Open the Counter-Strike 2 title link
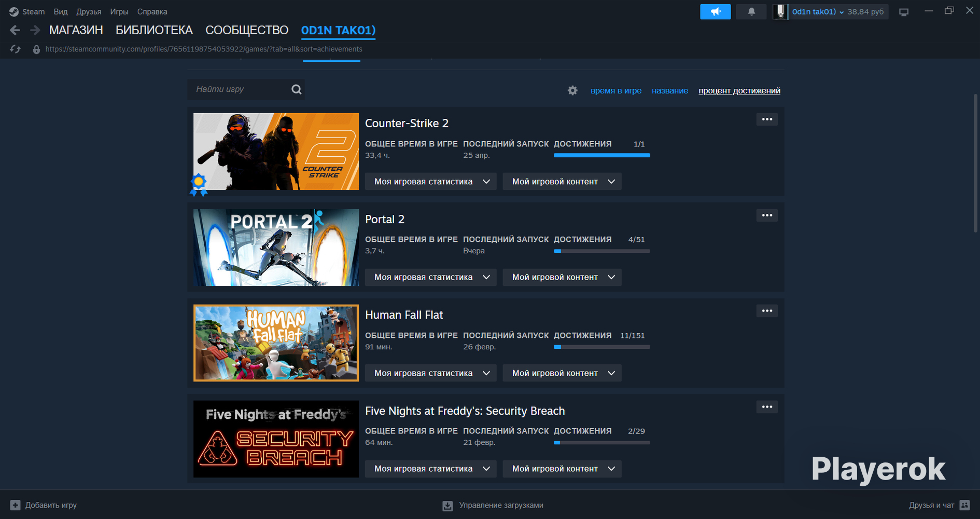Viewport: 980px width, 519px height. click(407, 124)
